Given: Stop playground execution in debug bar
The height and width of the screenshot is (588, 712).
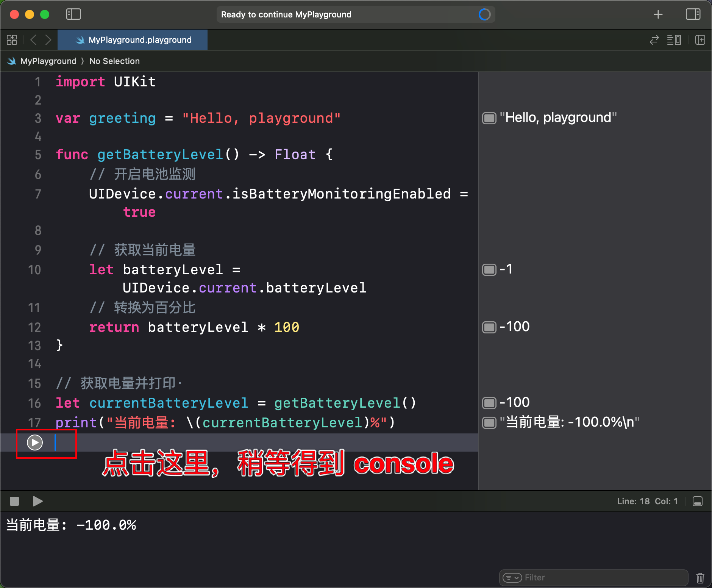Looking at the screenshot, I should click(x=14, y=501).
